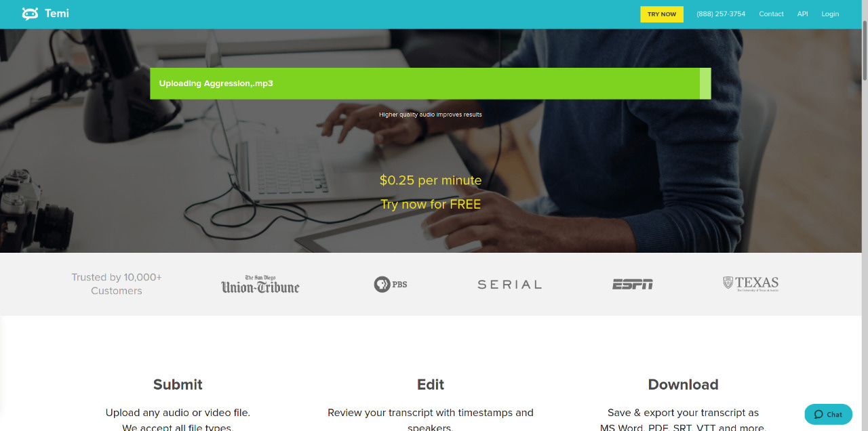The image size is (868, 431).
Task: Click the PBS logo
Action: click(391, 284)
